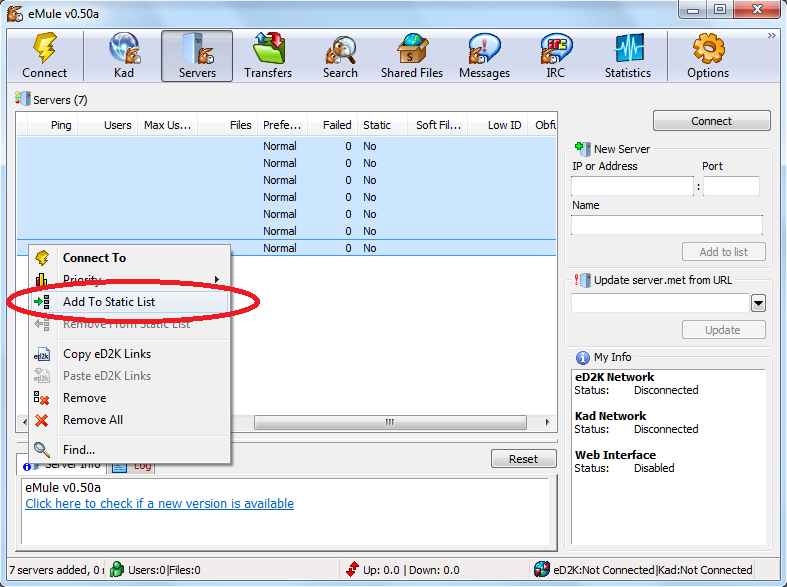The width and height of the screenshot is (787, 587).
Task: Click the horizontal scrollbar thumb
Action: click(x=390, y=422)
